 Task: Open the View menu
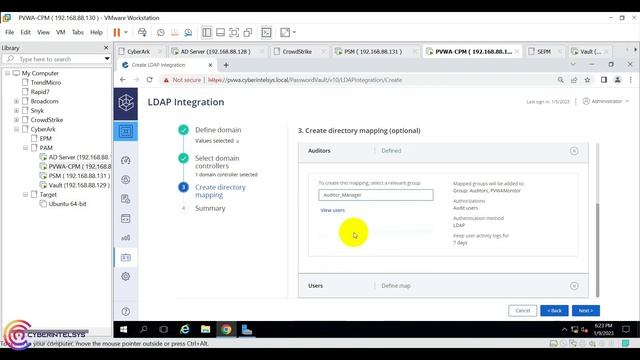tap(43, 32)
